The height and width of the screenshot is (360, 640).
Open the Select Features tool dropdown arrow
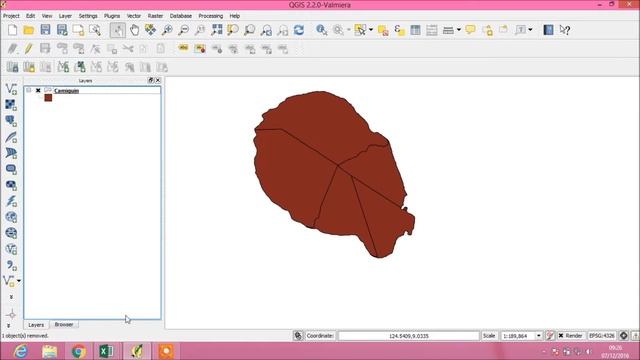(x=371, y=30)
